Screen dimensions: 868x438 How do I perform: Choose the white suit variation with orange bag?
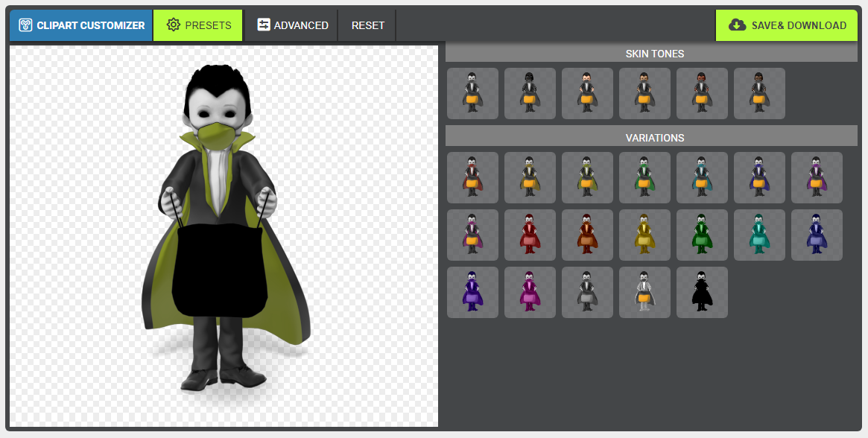[644, 293]
